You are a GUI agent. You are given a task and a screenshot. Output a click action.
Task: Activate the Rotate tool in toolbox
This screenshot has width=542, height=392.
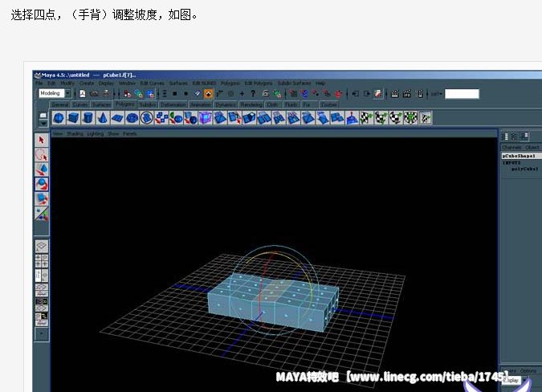click(x=42, y=184)
